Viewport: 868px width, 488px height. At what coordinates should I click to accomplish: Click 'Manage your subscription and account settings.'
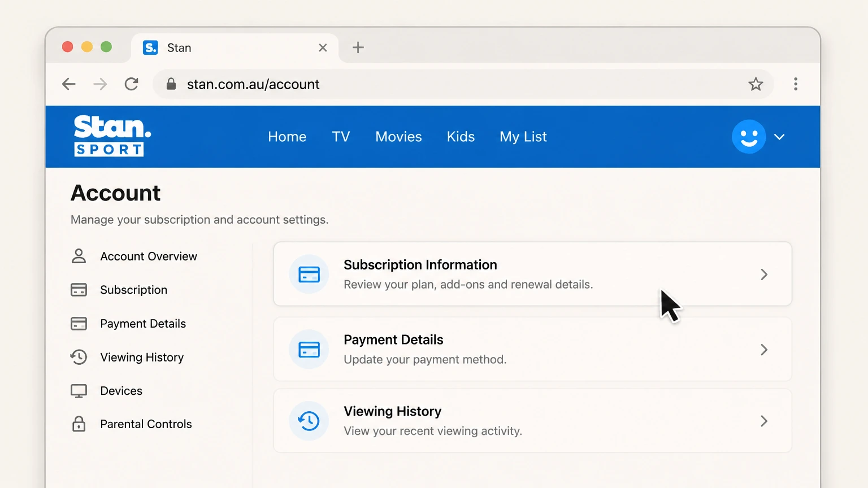[199, 220]
